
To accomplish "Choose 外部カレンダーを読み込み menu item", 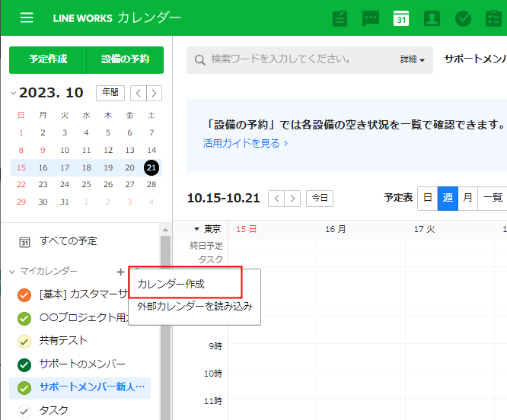I will coord(194,307).
